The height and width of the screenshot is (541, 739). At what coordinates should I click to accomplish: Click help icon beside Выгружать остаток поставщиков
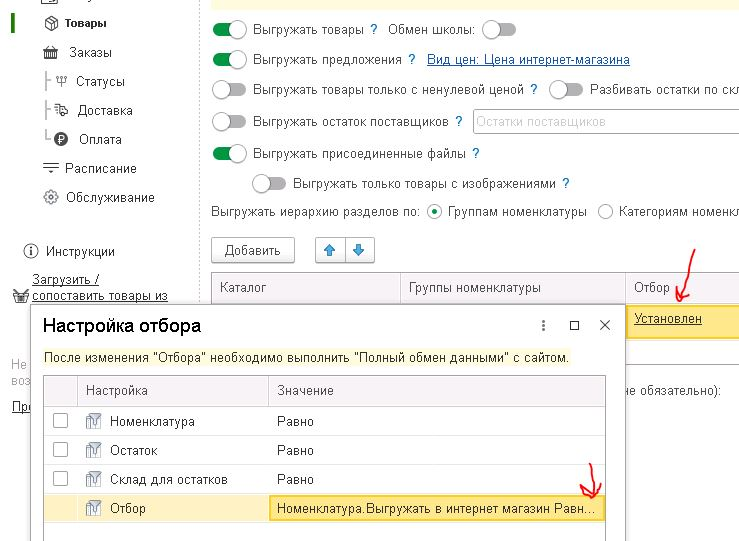458,122
